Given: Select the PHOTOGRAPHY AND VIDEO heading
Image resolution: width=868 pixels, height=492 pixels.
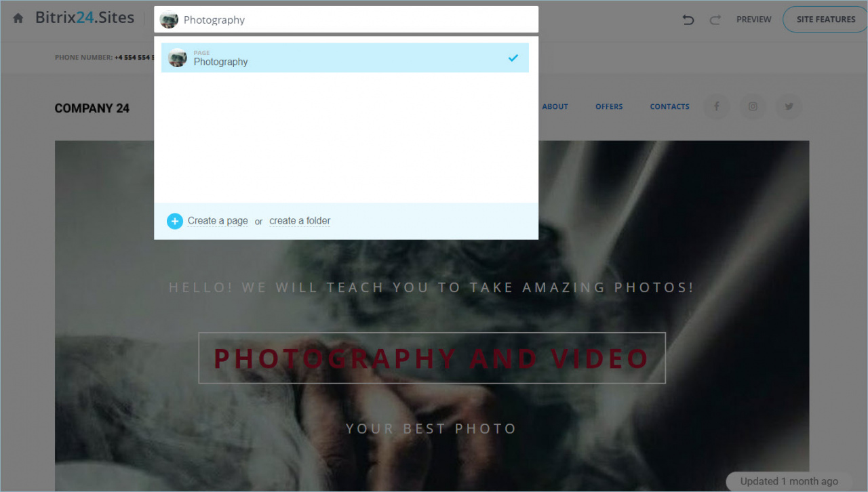Looking at the screenshot, I should (x=432, y=358).
